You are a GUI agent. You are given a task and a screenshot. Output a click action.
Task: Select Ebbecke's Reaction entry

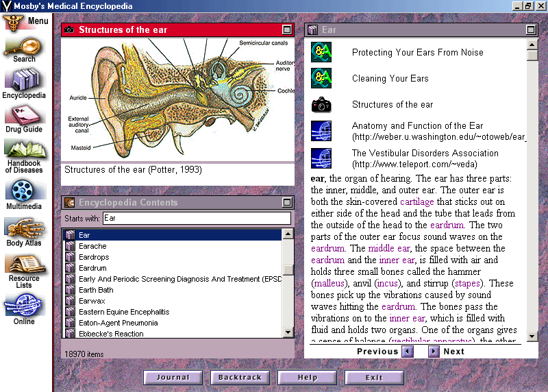173,334
